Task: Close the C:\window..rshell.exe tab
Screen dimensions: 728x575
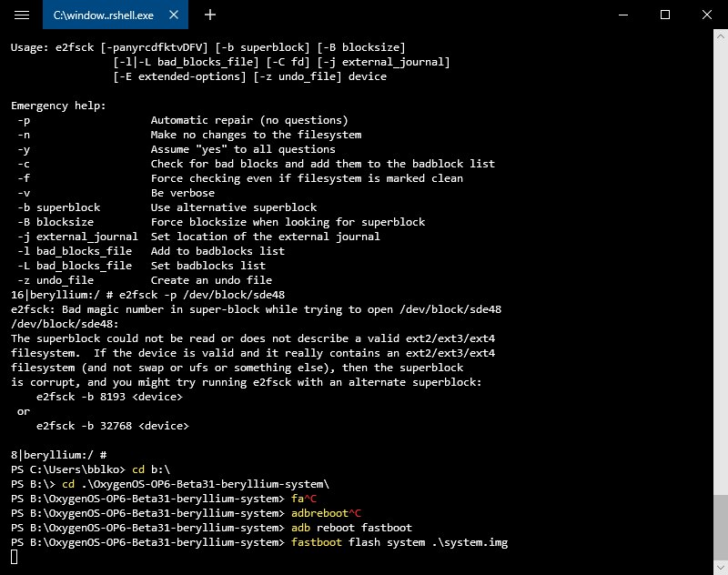Action: point(174,15)
